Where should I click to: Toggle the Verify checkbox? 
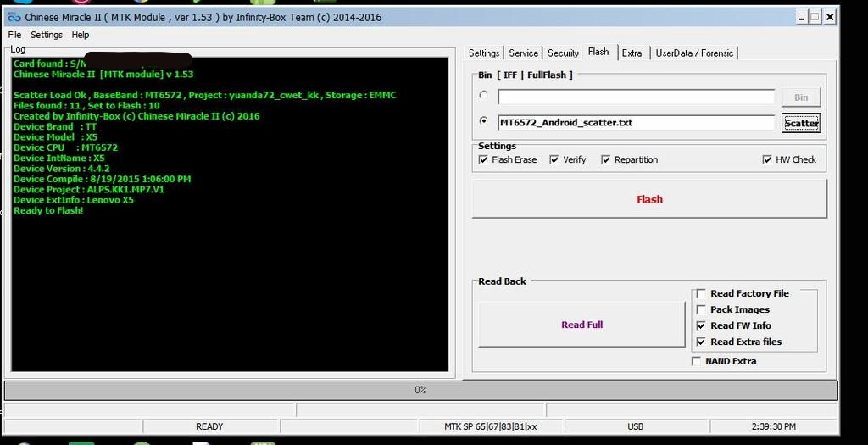[554, 159]
